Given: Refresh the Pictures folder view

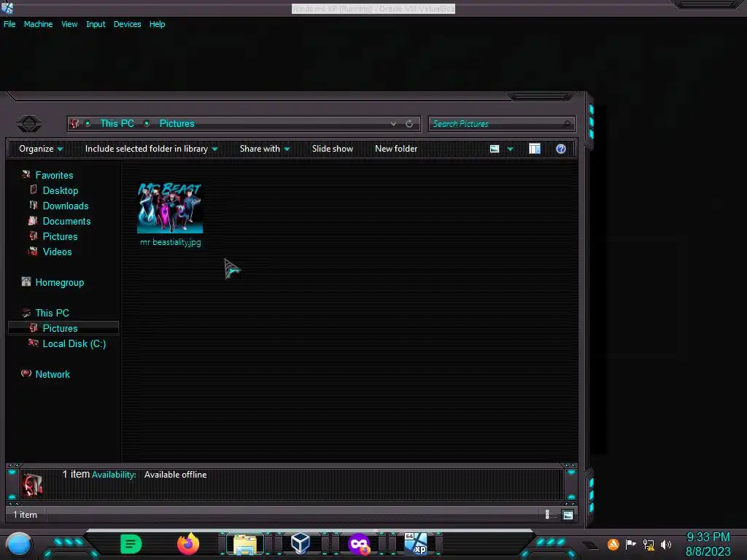Looking at the screenshot, I should tap(409, 124).
